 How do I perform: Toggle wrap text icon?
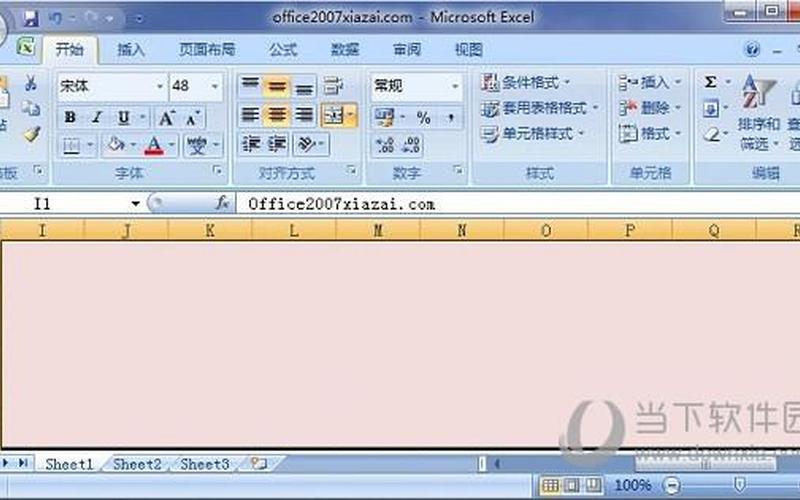(x=333, y=86)
